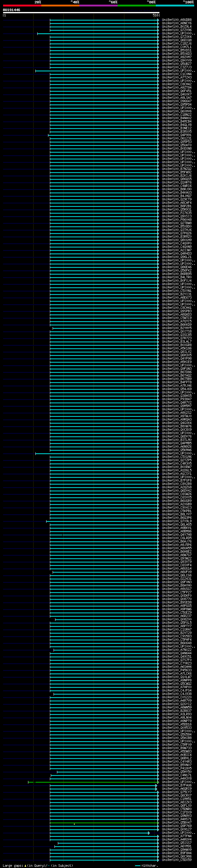
Task: Select hit UniRef100_Q7X9L9
Action: [x=177, y=521]
